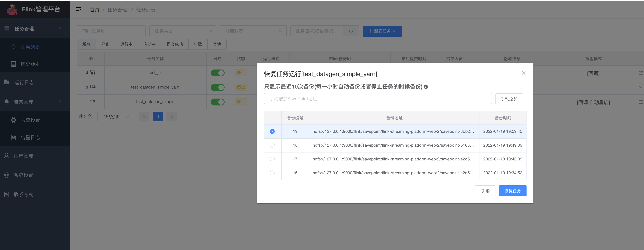Click the cog icon beside 系统设置
This screenshot has height=250, width=644.
(7, 175)
